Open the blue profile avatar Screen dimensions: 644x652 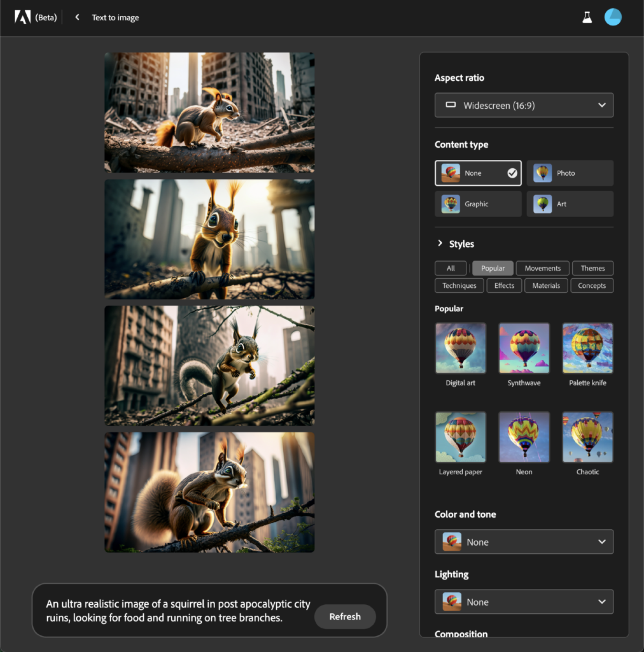[x=613, y=17]
